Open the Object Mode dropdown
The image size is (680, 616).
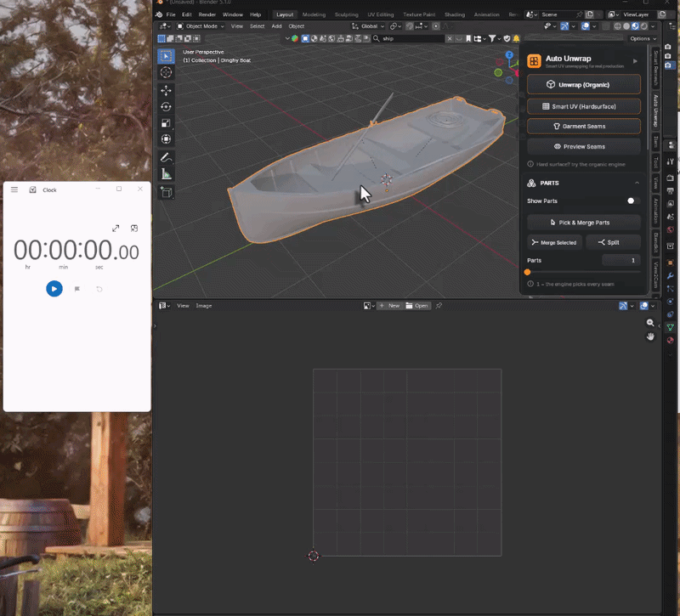pyautogui.click(x=201, y=26)
